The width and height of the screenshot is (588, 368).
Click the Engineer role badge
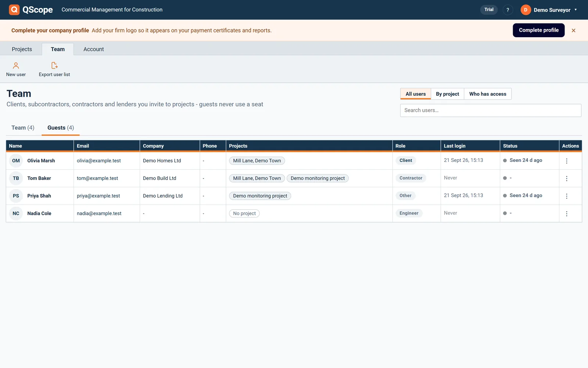coord(409,213)
